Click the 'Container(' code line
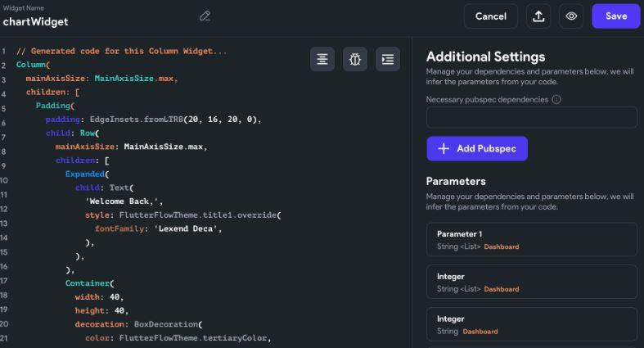644x348 pixels. [89, 283]
